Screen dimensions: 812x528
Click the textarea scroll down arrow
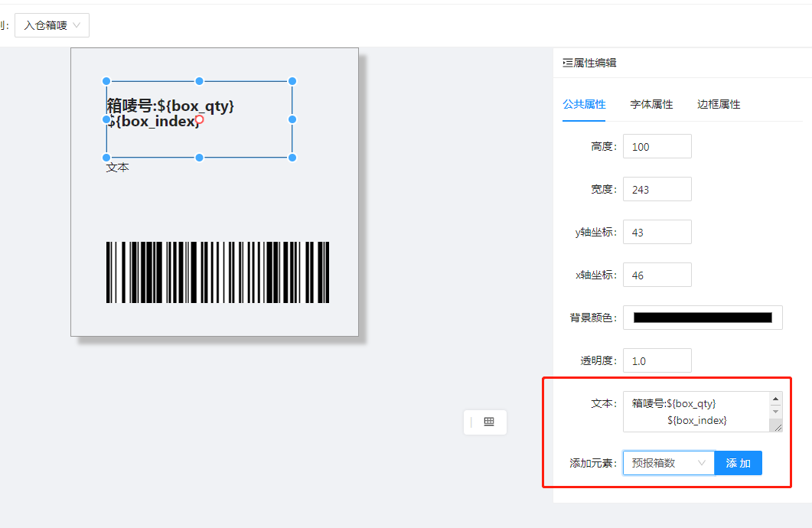(776, 412)
